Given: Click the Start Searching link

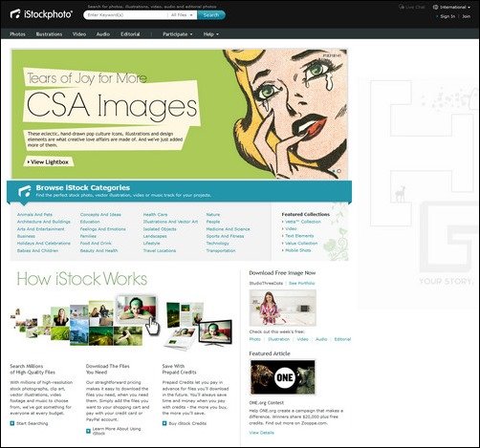Looking at the screenshot, I should (32, 423).
